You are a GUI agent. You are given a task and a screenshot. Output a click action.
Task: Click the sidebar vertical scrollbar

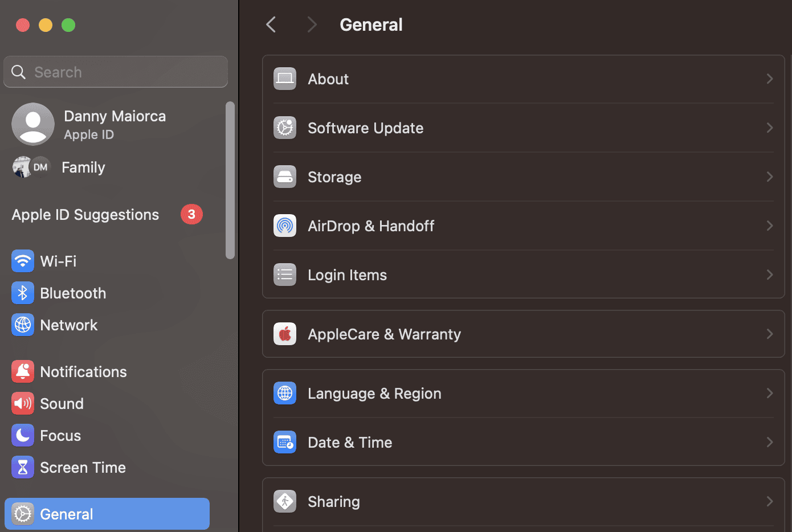point(230,180)
